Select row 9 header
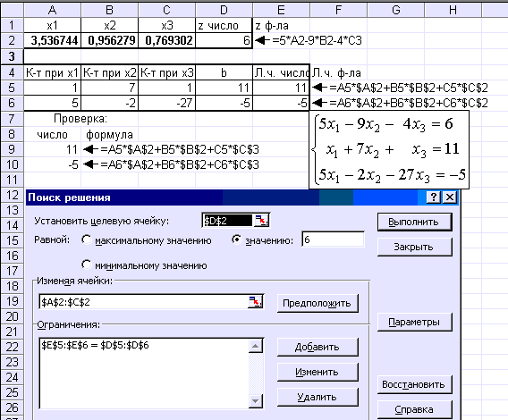This screenshot has width=508, height=420. point(12,149)
